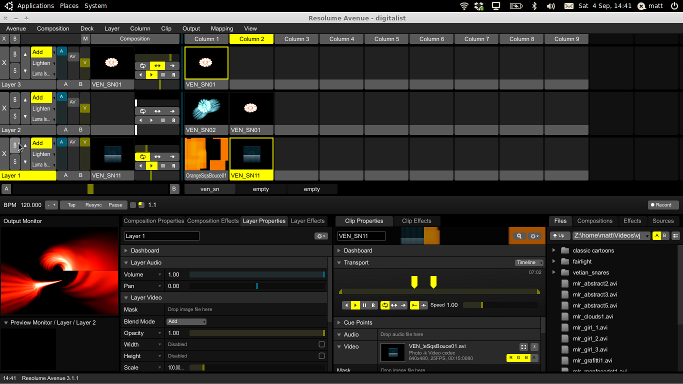The image size is (683, 384).
Task: Open the file path dropdown in Files
Action: (611, 236)
